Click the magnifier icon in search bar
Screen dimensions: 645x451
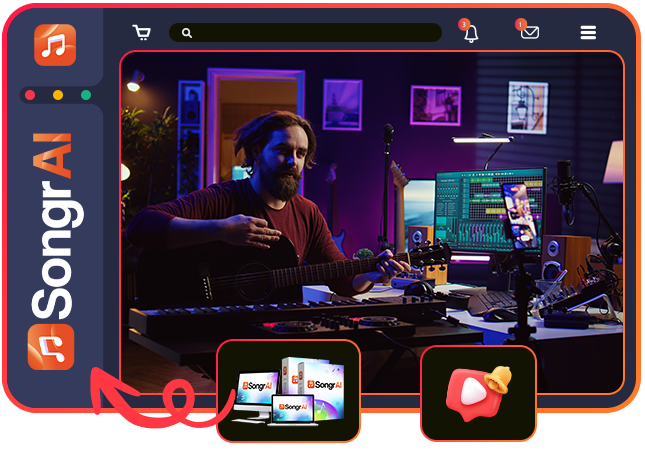click(187, 33)
